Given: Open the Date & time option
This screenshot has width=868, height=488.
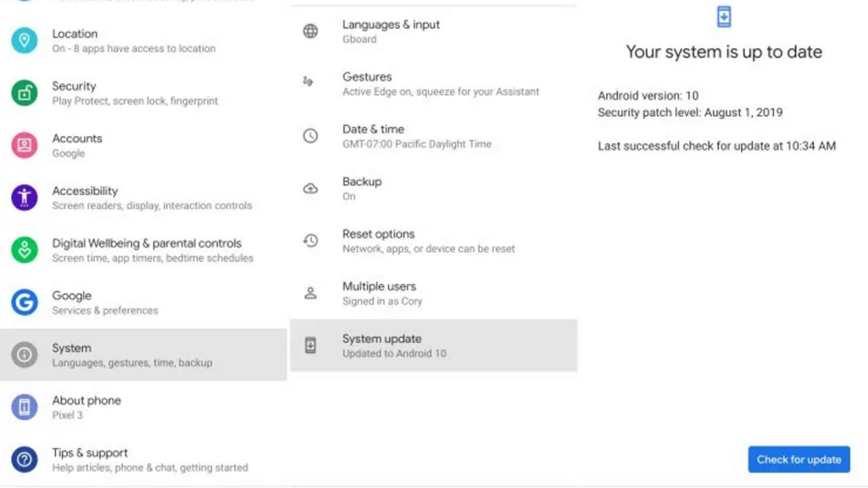Looking at the screenshot, I should coord(433,136).
